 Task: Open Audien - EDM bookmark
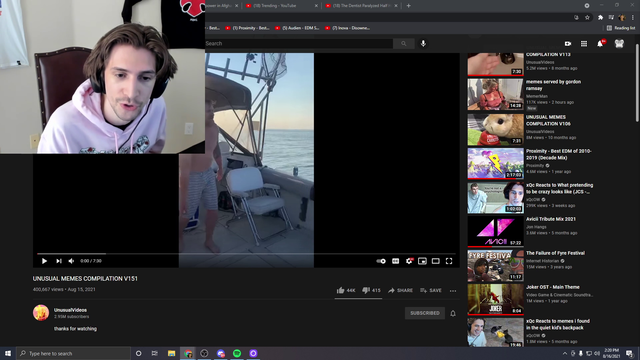pos(297,28)
